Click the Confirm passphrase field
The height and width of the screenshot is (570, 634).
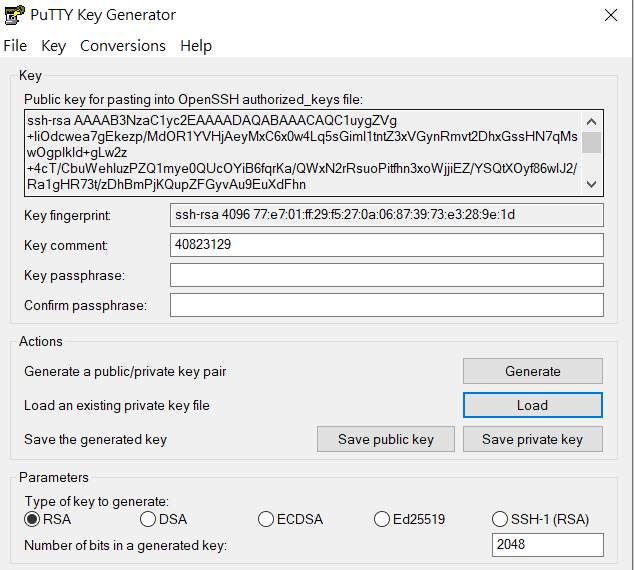(x=387, y=305)
